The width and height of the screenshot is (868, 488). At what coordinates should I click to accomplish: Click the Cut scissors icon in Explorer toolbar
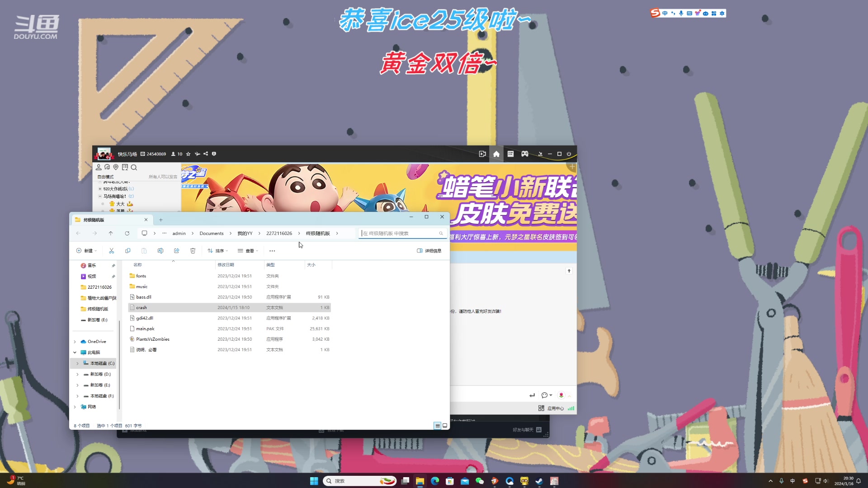[x=111, y=251]
